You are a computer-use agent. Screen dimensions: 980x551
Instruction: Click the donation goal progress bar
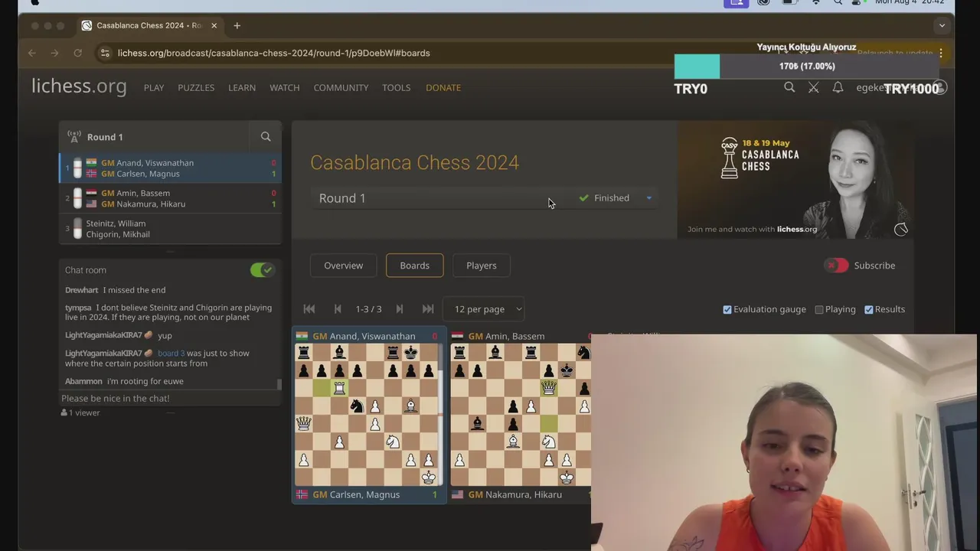(807, 67)
